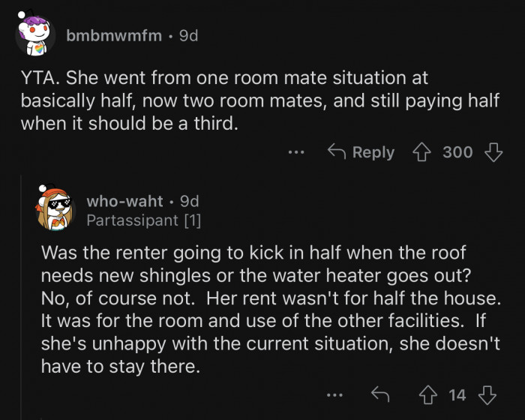Click the 300 vote score

[457, 152]
